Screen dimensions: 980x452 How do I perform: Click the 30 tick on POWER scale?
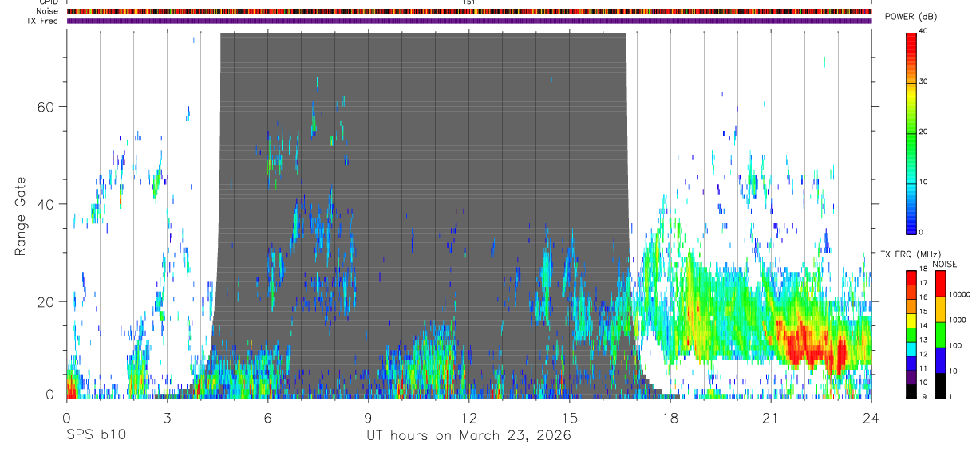[x=925, y=82]
